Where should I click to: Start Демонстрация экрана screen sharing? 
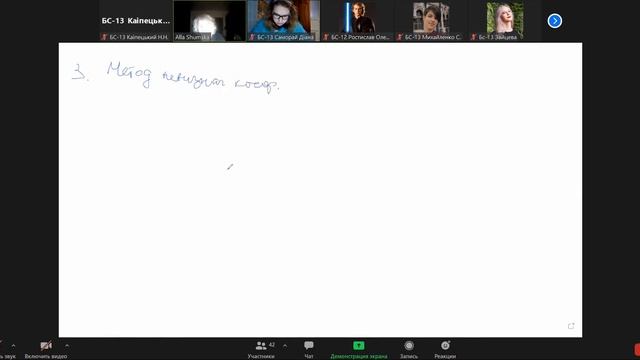[359, 350]
